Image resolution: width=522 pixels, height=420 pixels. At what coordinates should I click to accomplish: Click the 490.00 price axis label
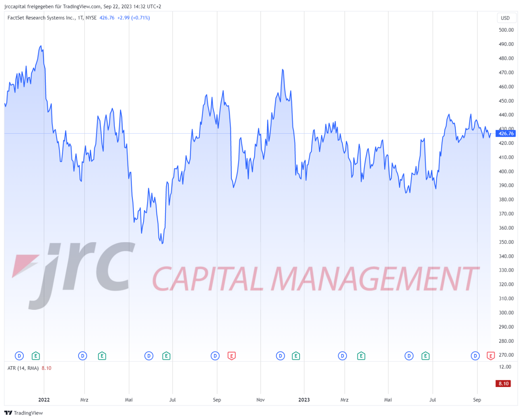tap(506, 44)
